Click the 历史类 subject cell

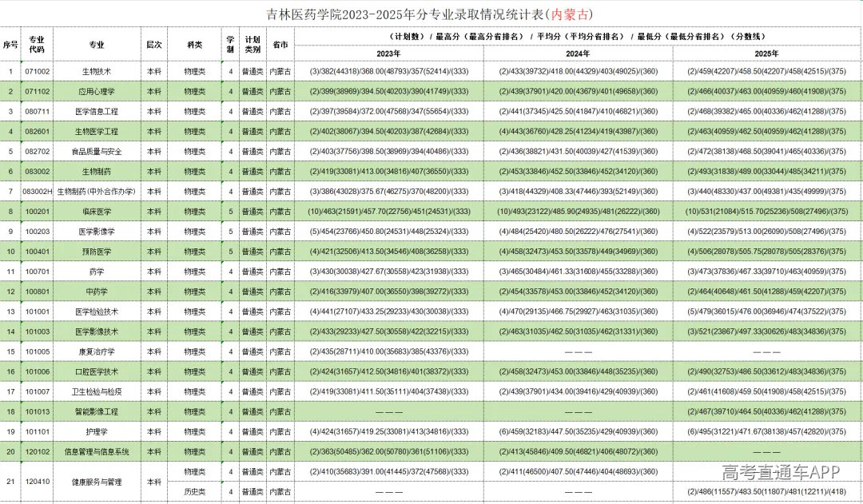(x=195, y=492)
